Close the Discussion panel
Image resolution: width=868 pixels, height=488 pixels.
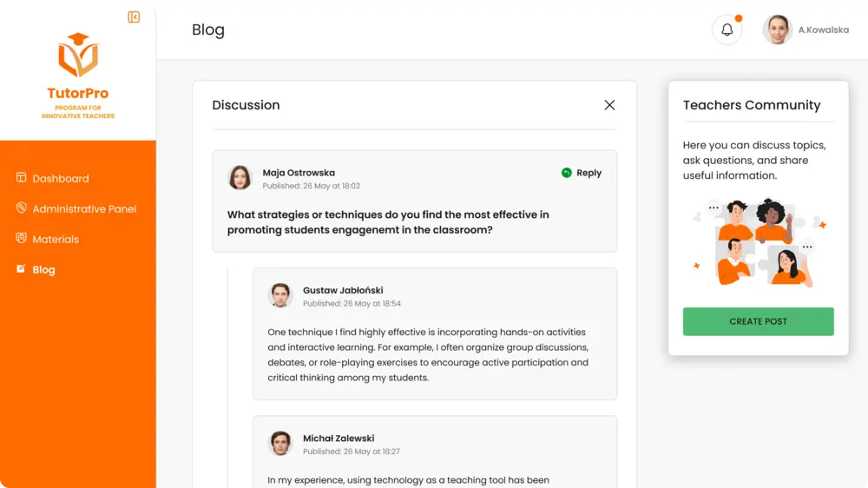click(x=609, y=105)
